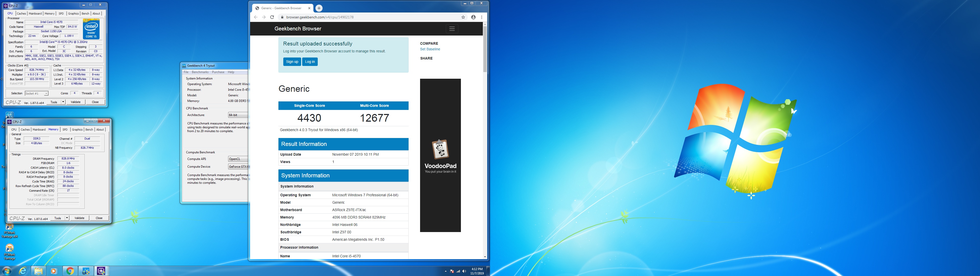Go back in Chrome browser
This screenshot has height=276, width=980.
(x=256, y=17)
